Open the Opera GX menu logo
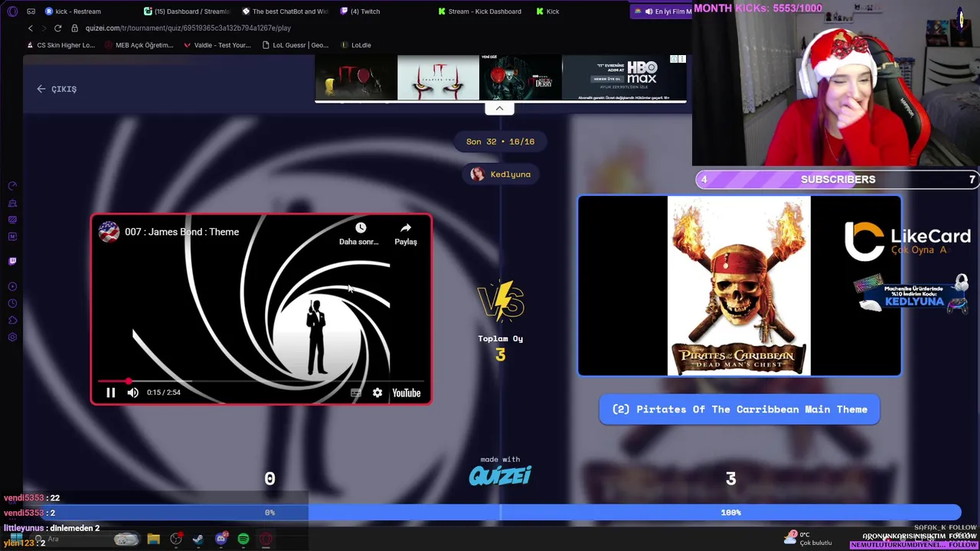 click(x=11, y=11)
